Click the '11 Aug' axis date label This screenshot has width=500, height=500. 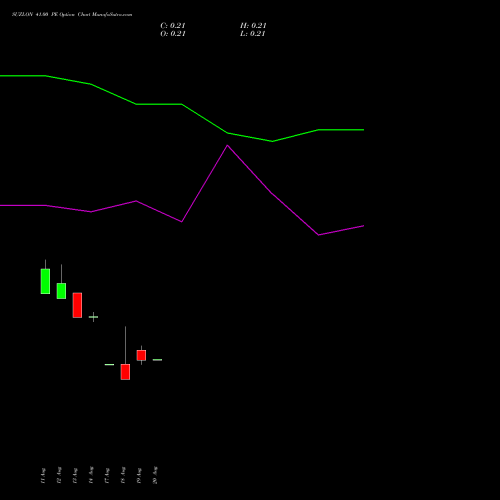tap(43, 476)
